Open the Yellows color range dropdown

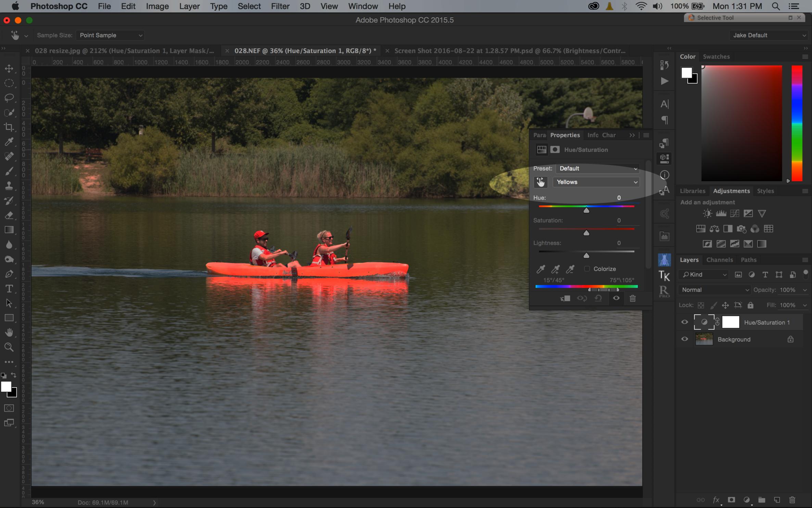596,182
